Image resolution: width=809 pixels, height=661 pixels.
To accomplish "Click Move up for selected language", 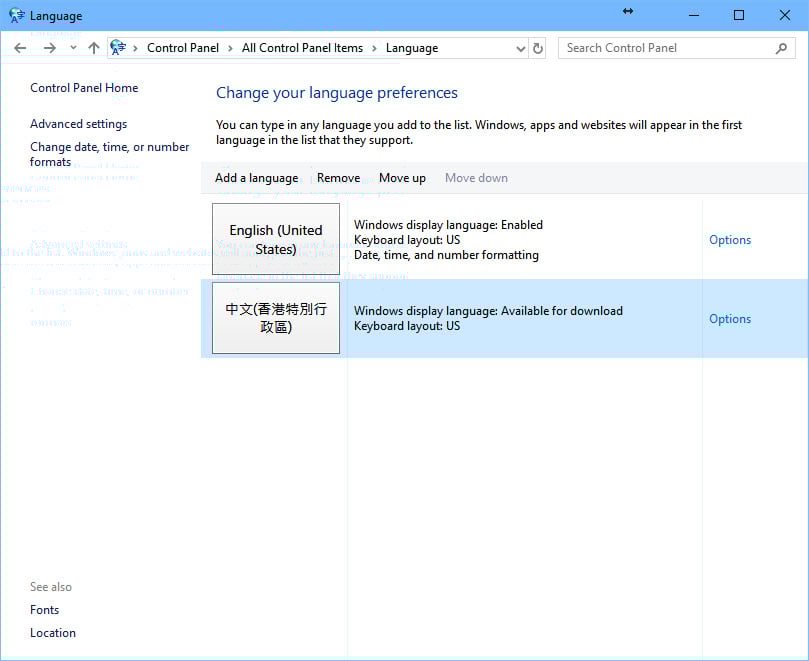I will pos(402,178).
